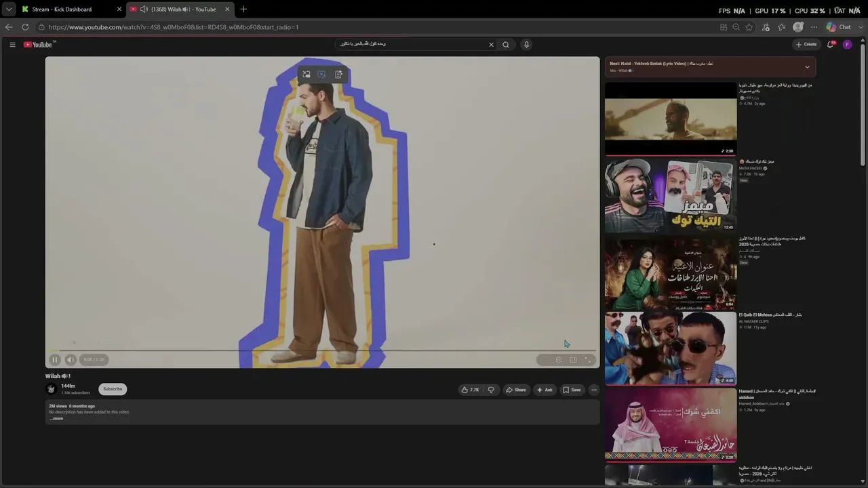Subscribe to the 144fm channel
The height and width of the screenshot is (488, 868).
113,389
